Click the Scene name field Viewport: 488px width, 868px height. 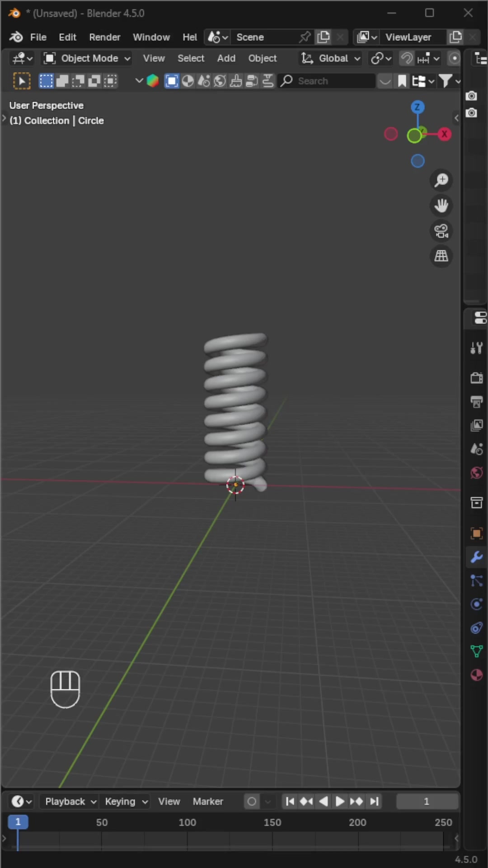tap(265, 37)
